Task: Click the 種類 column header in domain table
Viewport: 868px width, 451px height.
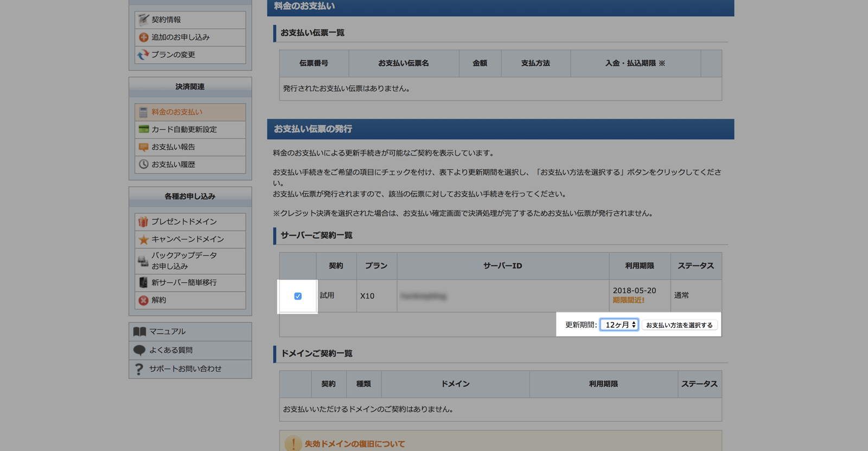Action: coord(363,384)
